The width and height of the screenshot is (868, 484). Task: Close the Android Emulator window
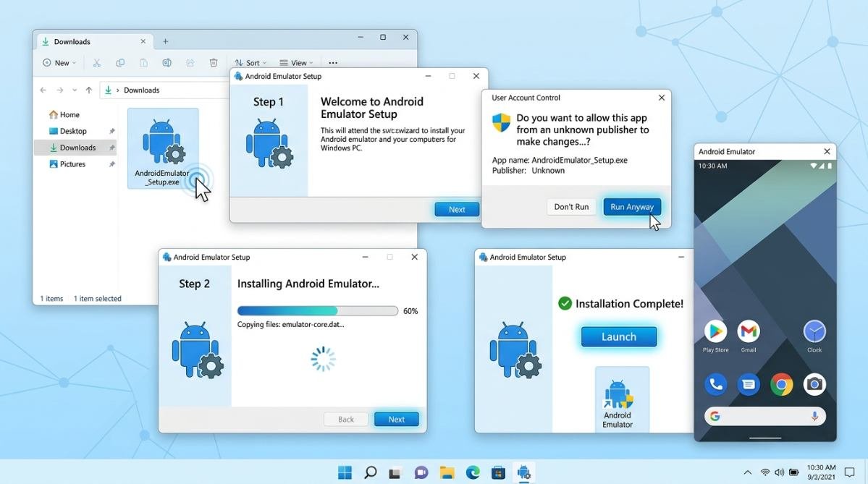pos(827,151)
